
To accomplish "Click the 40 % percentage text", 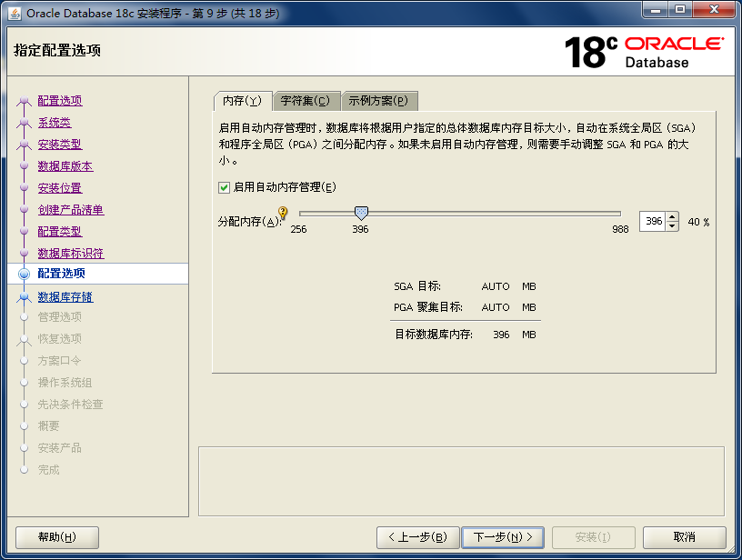I will click(x=698, y=222).
